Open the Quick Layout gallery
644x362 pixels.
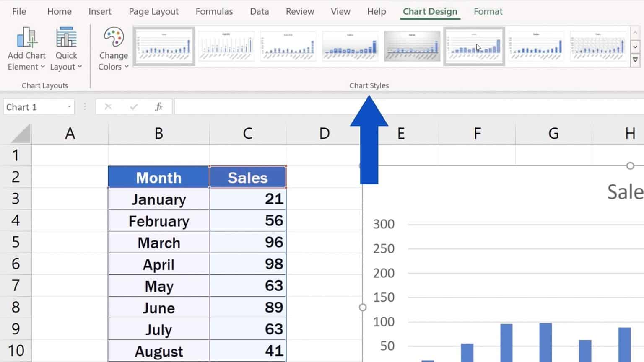coord(66,49)
